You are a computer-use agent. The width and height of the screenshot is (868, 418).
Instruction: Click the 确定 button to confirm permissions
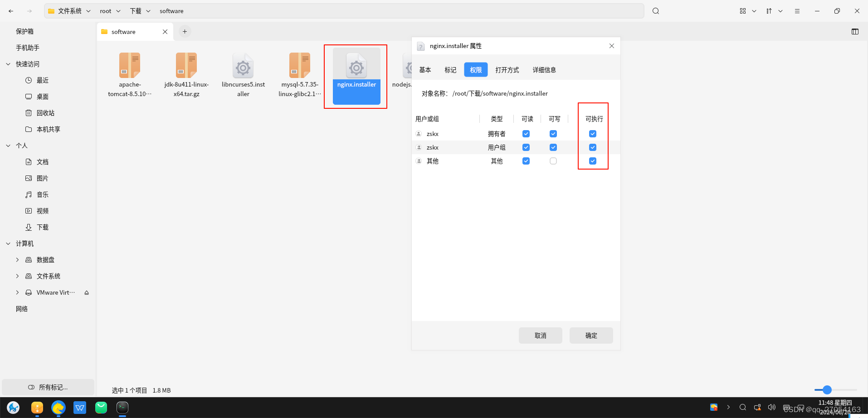[591, 335]
